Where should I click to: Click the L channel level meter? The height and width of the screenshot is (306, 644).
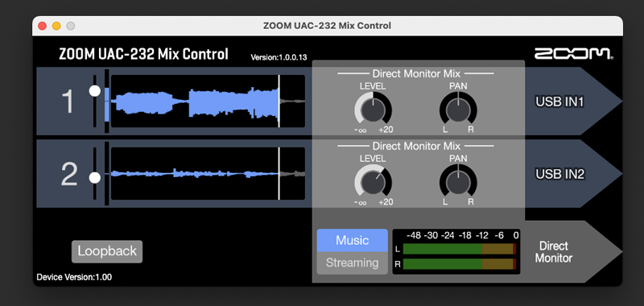pyautogui.click(x=460, y=249)
